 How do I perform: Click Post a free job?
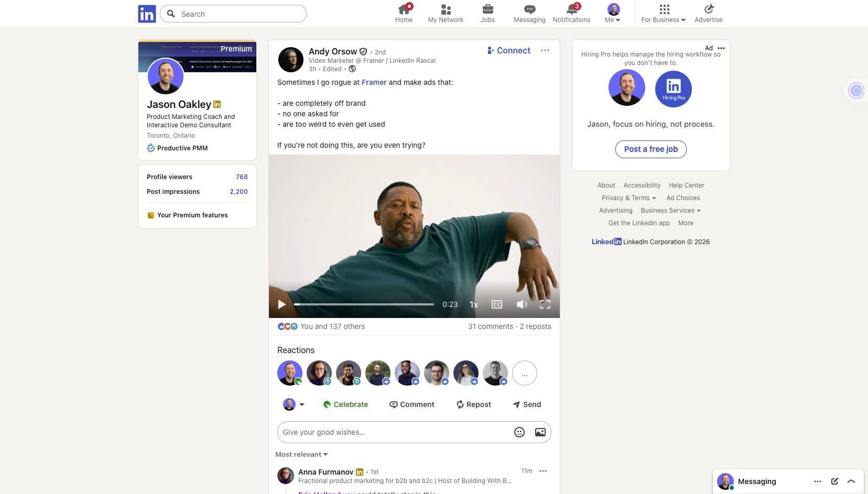tap(651, 149)
